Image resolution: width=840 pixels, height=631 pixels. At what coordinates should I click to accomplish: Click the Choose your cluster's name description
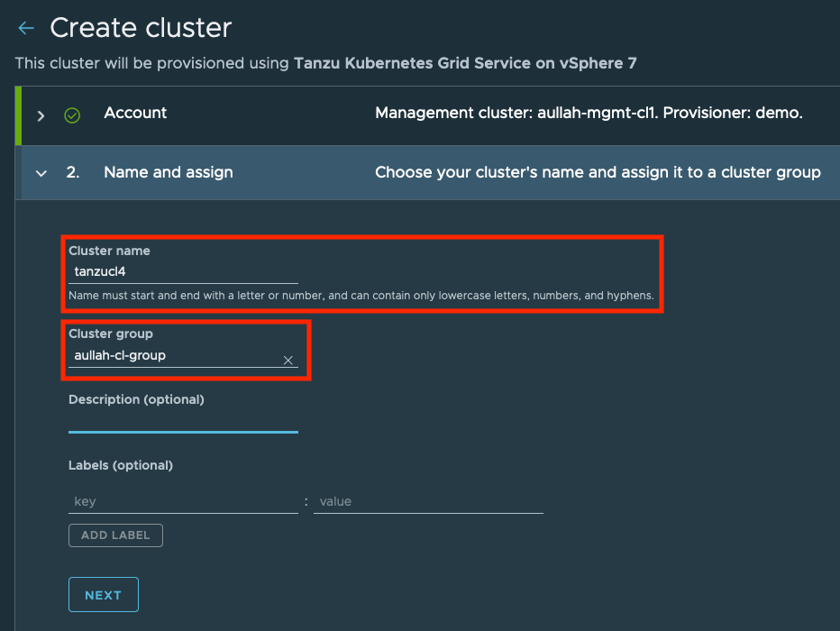click(597, 172)
